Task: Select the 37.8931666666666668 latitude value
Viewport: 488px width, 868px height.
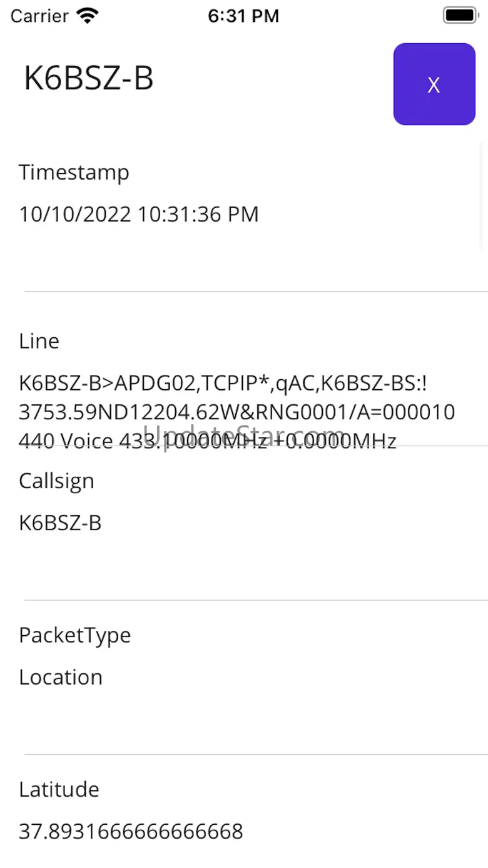Action: 131,831
